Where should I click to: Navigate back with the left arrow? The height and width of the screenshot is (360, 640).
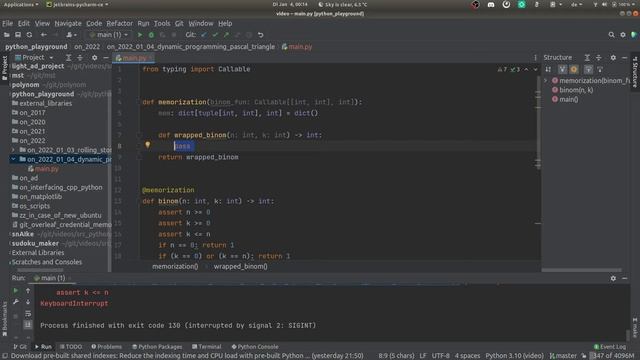pos(44,35)
